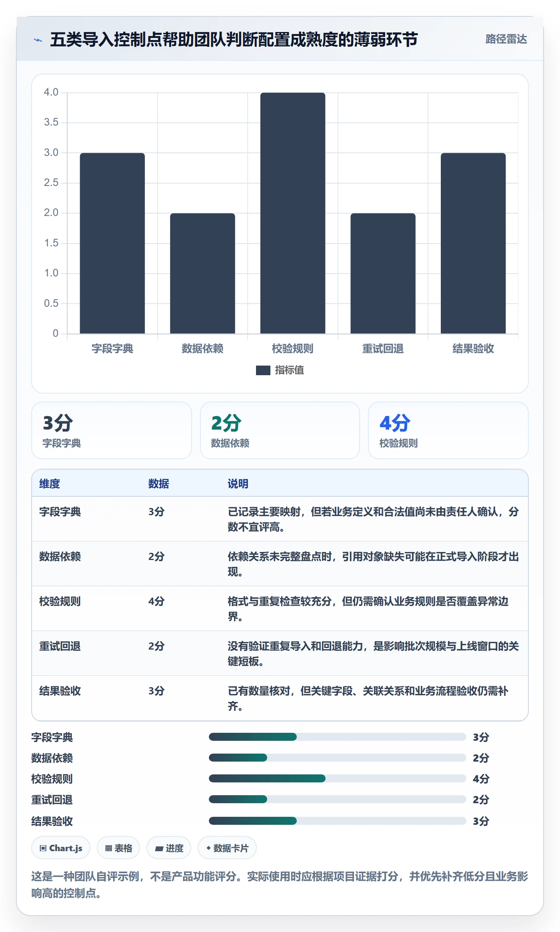Click description starting 格式与重复检查较充分
This screenshot has width=560, height=932.
(x=368, y=609)
